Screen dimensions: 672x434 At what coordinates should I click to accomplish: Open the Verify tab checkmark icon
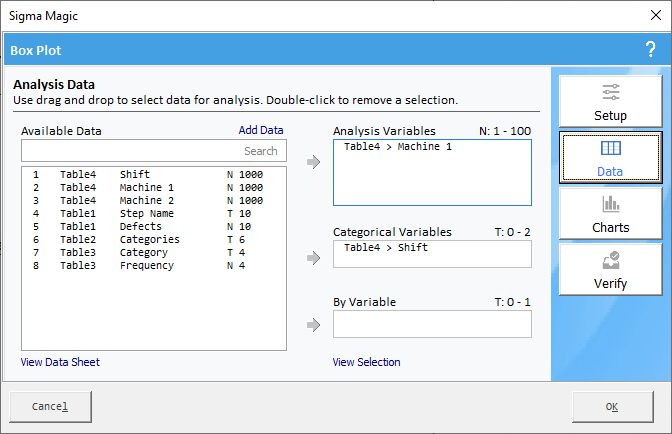610,269
